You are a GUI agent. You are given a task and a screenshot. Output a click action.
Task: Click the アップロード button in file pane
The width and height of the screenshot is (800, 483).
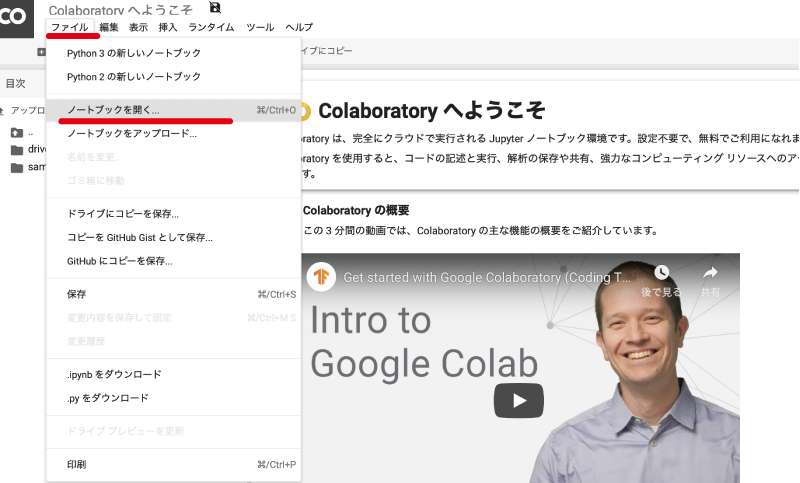click(x=23, y=110)
